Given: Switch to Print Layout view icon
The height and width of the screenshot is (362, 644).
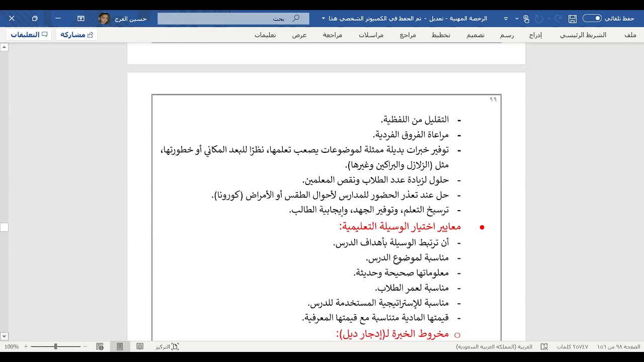Looking at the screenshot, I should pos(120,346).
